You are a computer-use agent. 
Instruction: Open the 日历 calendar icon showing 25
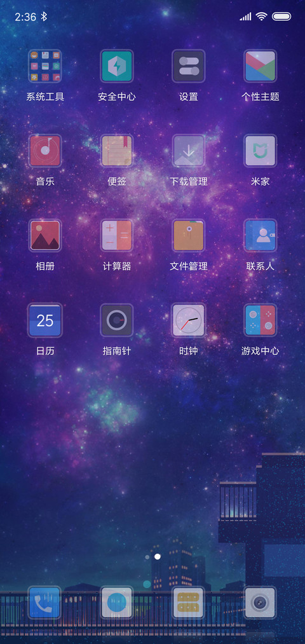point(45,320)
